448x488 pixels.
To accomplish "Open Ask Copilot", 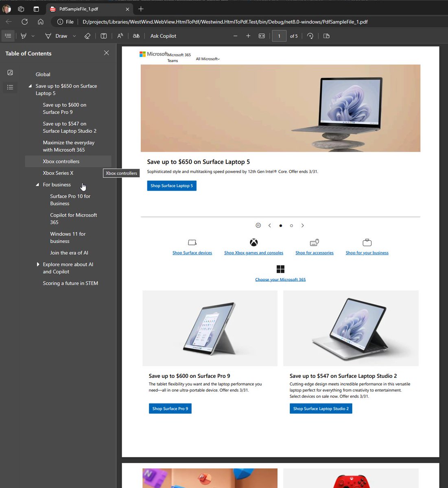I will [163, 36].
